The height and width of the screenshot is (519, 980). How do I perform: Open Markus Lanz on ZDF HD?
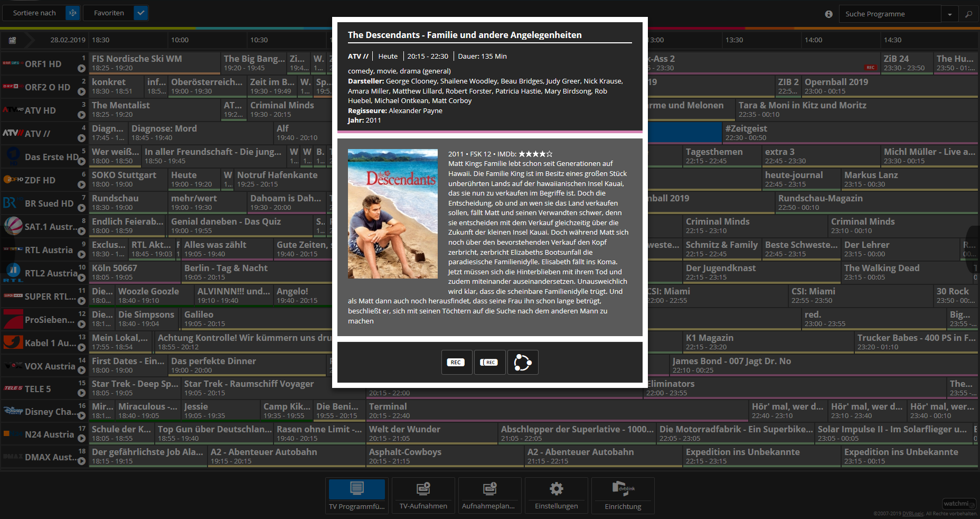pos(910,179)
